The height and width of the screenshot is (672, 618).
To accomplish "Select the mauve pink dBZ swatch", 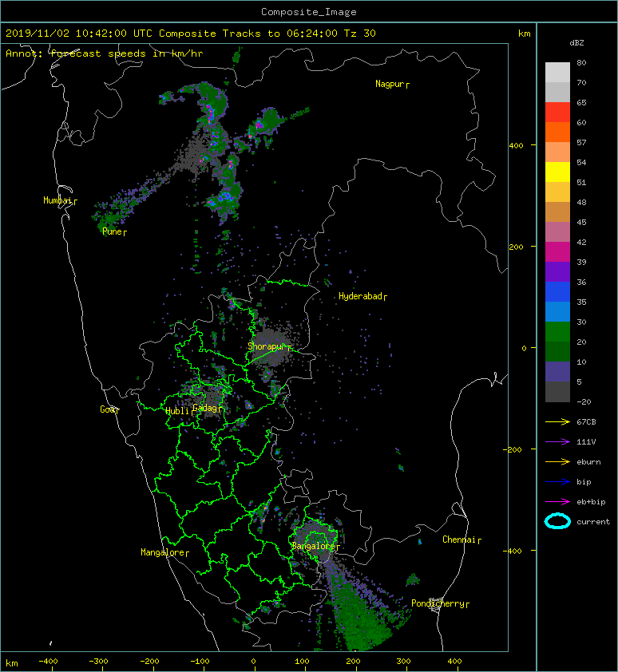I will (557, 232).
